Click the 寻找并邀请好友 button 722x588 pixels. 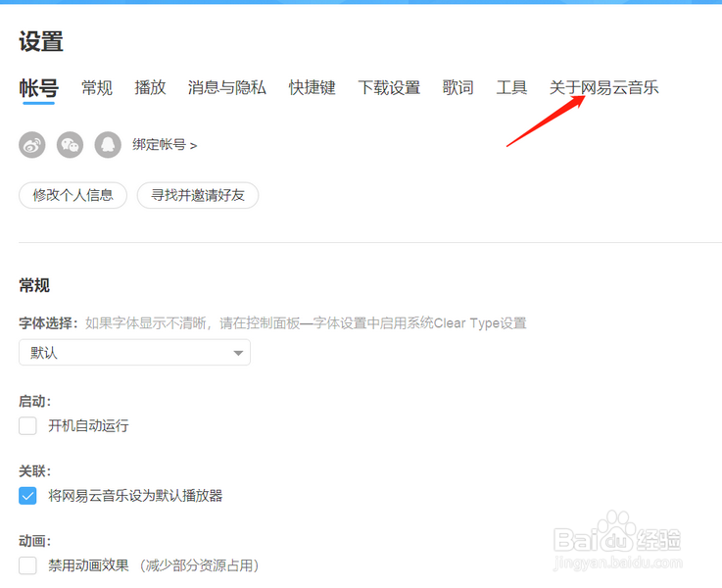(198, 195)
